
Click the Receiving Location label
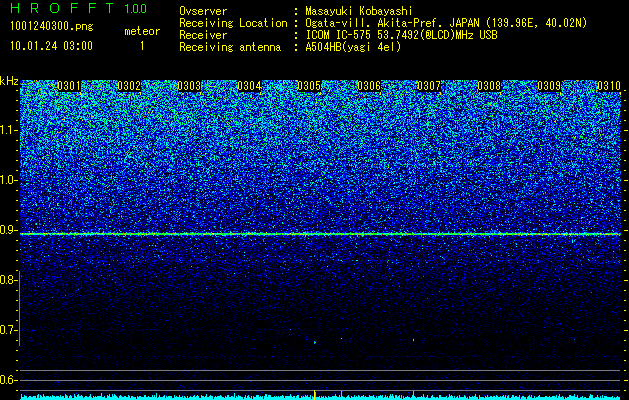[x=233, y=23]
